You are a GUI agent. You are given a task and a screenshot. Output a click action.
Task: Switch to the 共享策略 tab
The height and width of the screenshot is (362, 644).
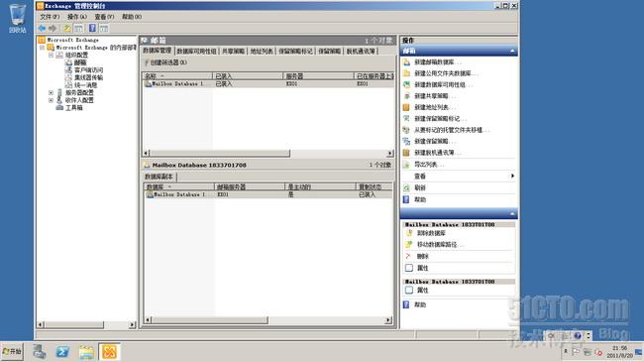pyautogui.click(x=233, y=51)
